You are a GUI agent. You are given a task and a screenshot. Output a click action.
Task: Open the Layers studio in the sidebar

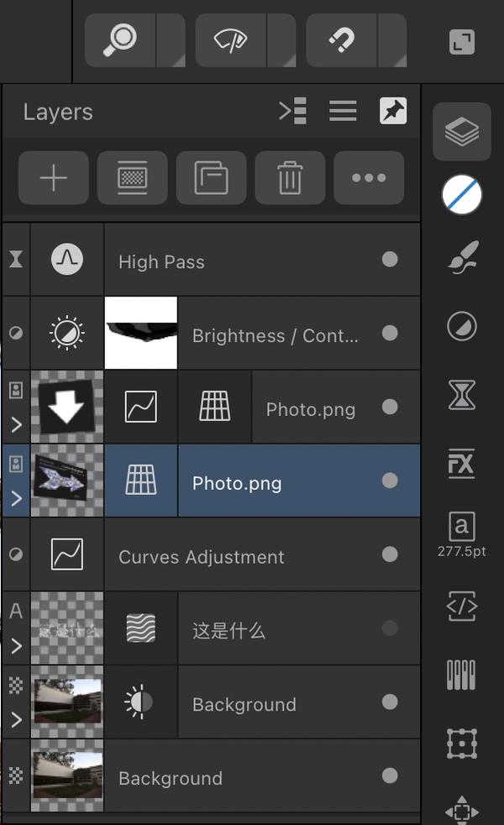click(461, 131)
